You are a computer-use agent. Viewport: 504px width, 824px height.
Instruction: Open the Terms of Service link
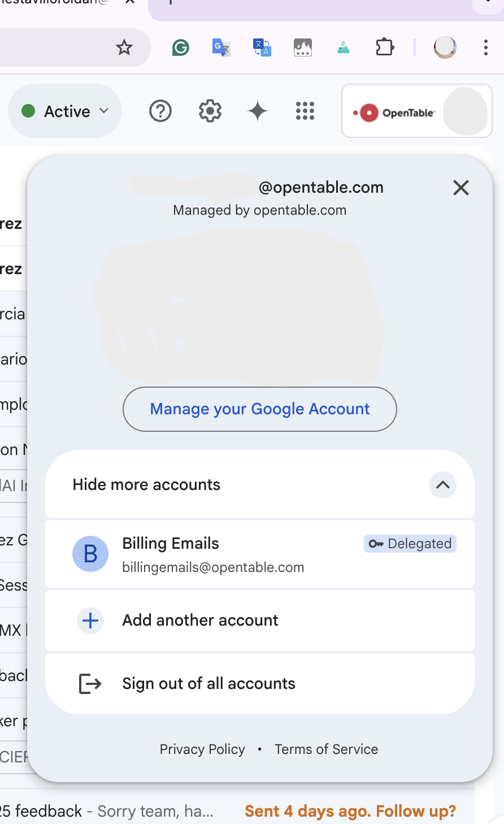[x=327, y=749]
